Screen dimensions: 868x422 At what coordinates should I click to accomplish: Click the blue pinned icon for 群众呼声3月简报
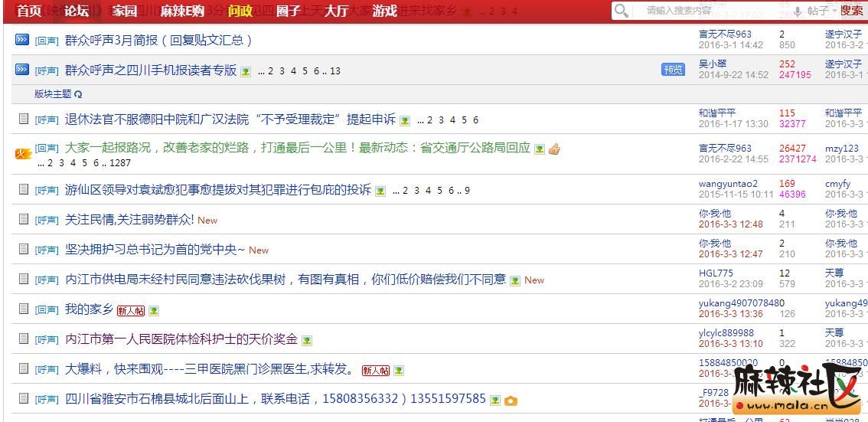coord(22,40)
